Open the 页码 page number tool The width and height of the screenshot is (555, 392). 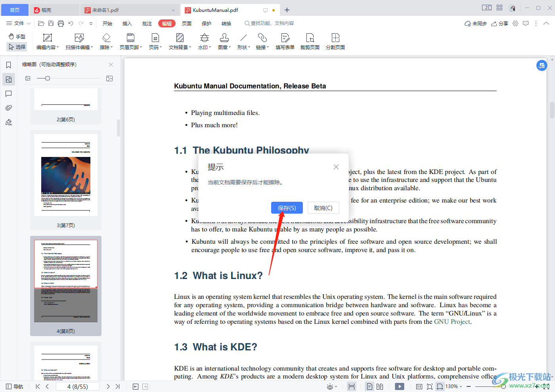point(155,42)
